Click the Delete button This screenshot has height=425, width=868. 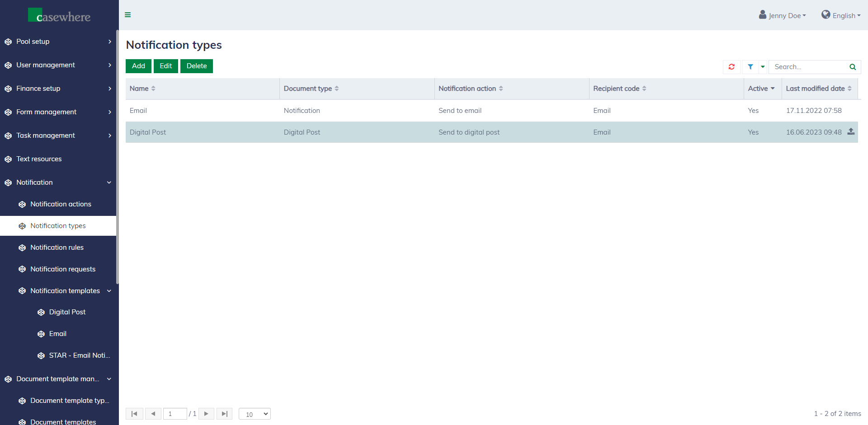click(x=197, y=66)
